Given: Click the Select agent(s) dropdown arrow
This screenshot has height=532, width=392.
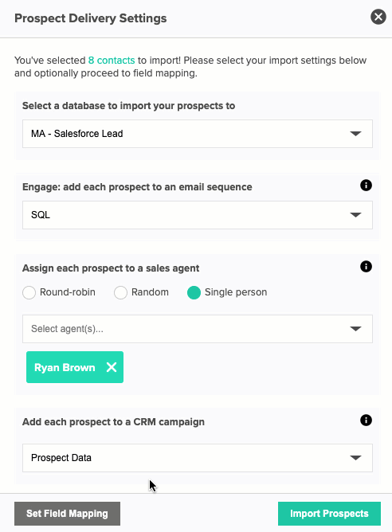Looking at the screenshot, I should (x=355, y=329).
